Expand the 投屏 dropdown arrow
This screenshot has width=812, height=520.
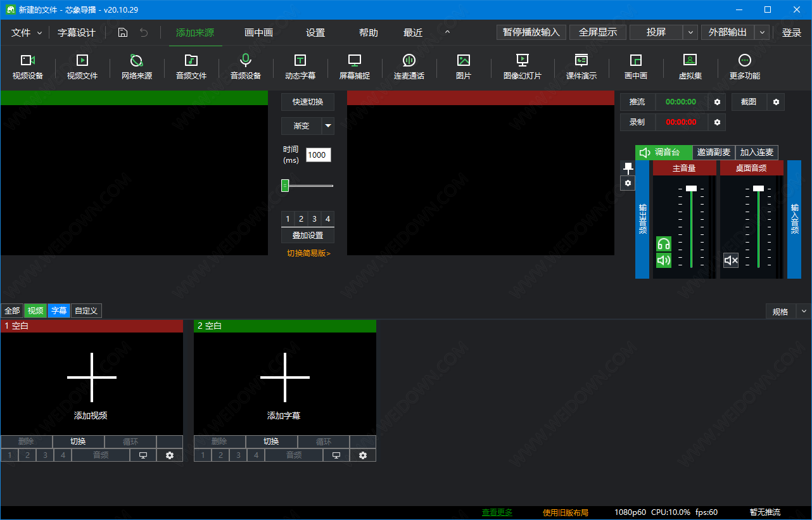[x=690, y=33]
